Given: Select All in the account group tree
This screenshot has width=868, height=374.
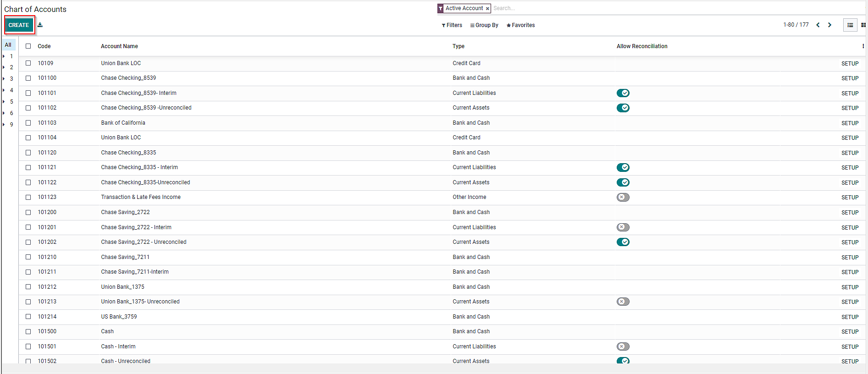Looking at the screenshot, I should tap(8, 45).
